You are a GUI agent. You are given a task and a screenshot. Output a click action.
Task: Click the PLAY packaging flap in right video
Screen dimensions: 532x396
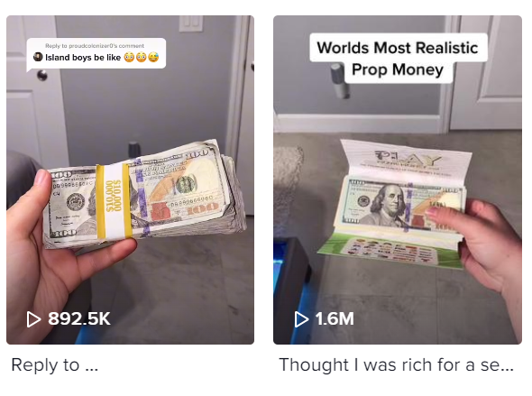(x=407, y=159)
